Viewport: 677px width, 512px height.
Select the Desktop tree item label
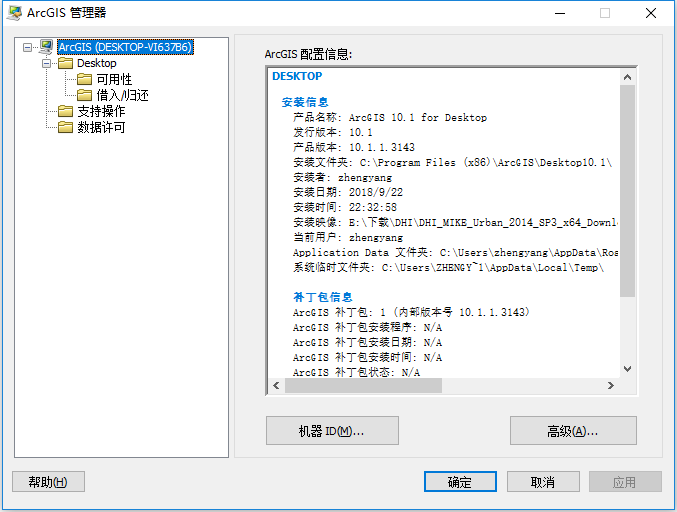pos(97,63)
